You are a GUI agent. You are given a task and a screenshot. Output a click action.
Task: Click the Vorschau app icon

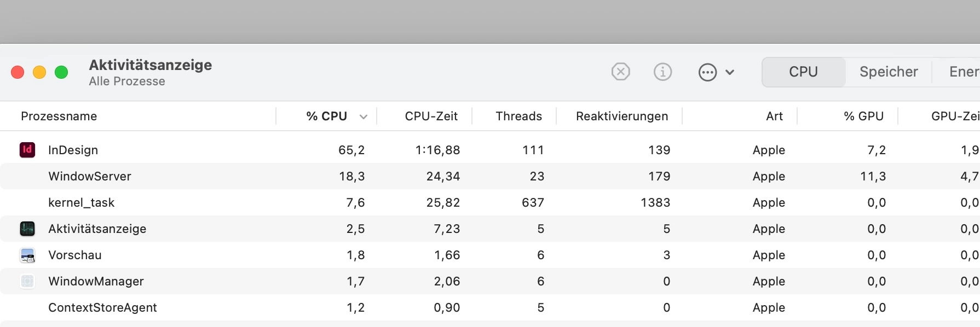coord(27,255)
